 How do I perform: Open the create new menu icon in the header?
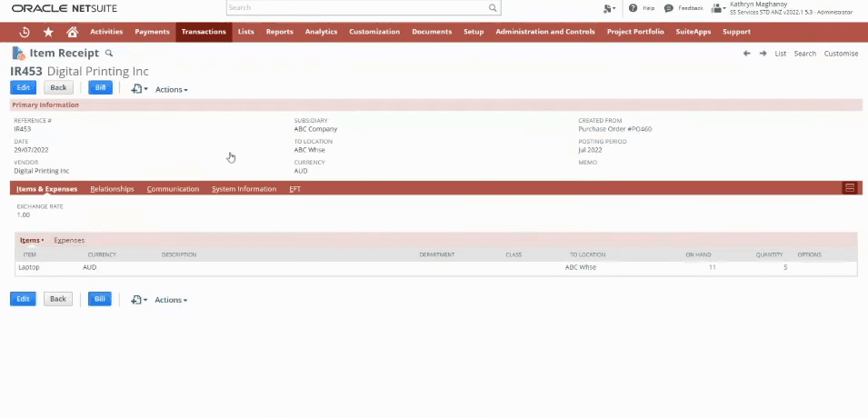pos(609,8)
